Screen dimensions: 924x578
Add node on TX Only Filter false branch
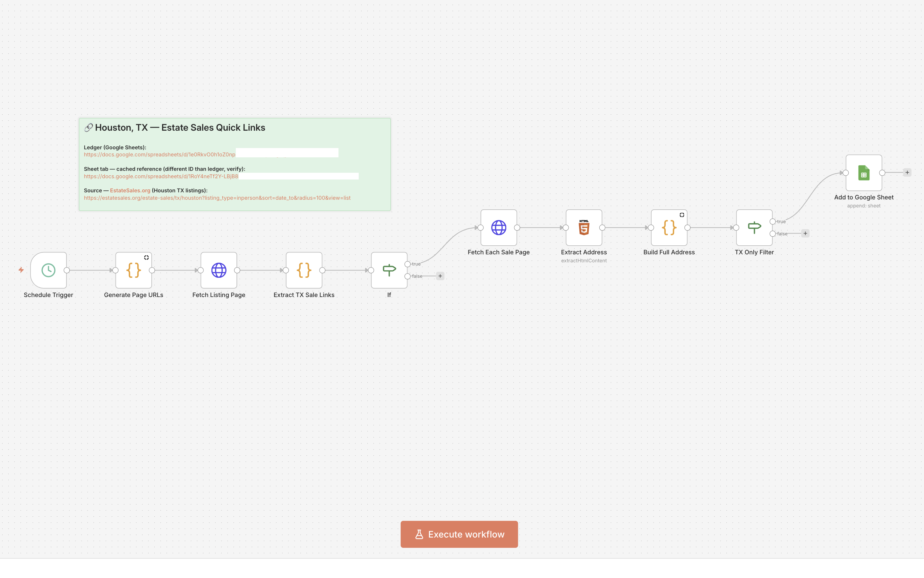tap(805, 233)
